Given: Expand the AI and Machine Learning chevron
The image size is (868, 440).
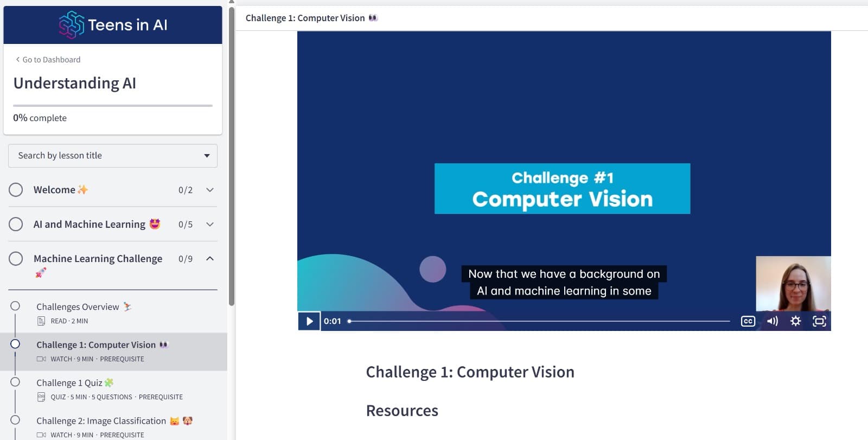Looking at the screenshot, I should coord(210,224).
